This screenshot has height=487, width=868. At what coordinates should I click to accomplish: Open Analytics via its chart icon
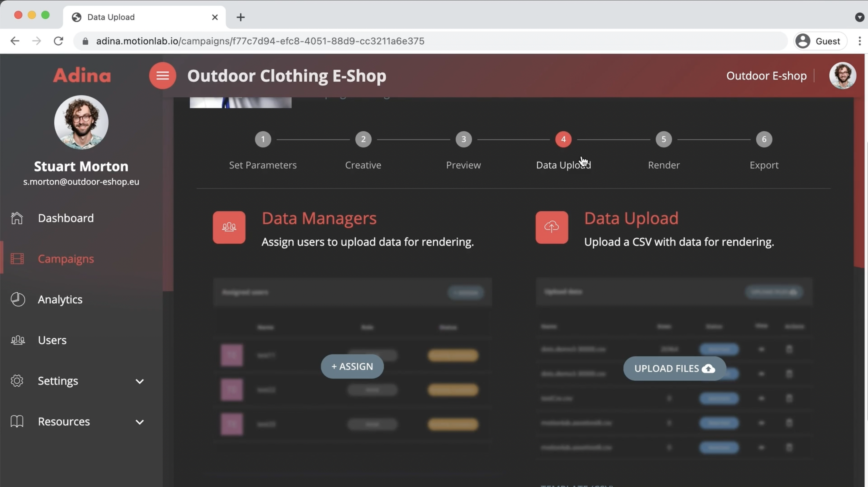[x=17, y=300]
